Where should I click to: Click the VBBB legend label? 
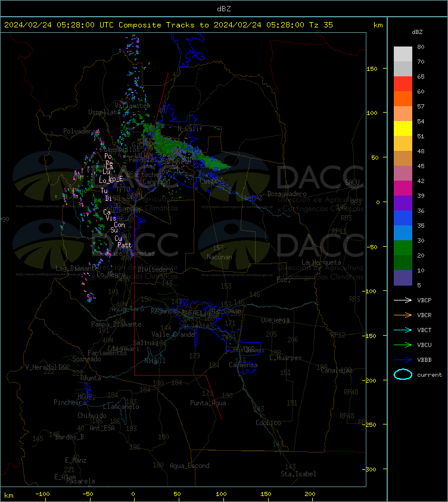point(424,360)
